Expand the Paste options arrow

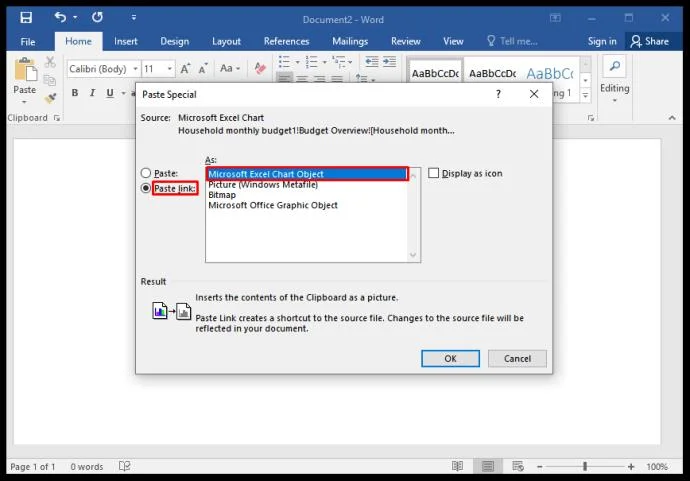pos(24,102)
